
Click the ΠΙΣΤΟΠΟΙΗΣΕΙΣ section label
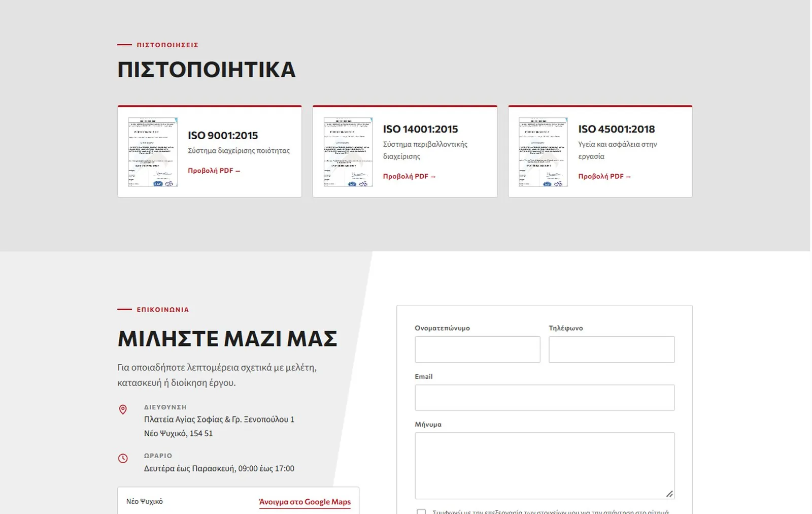click(167, 45)
